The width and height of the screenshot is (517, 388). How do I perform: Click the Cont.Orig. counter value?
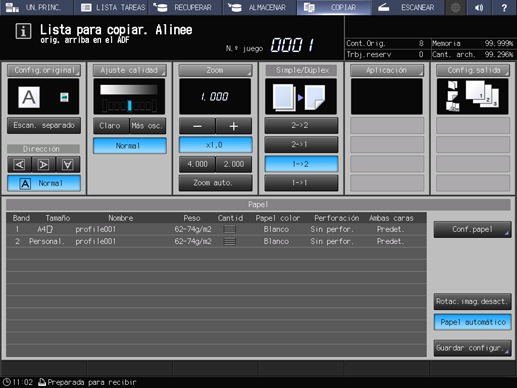tap(421, 43)
